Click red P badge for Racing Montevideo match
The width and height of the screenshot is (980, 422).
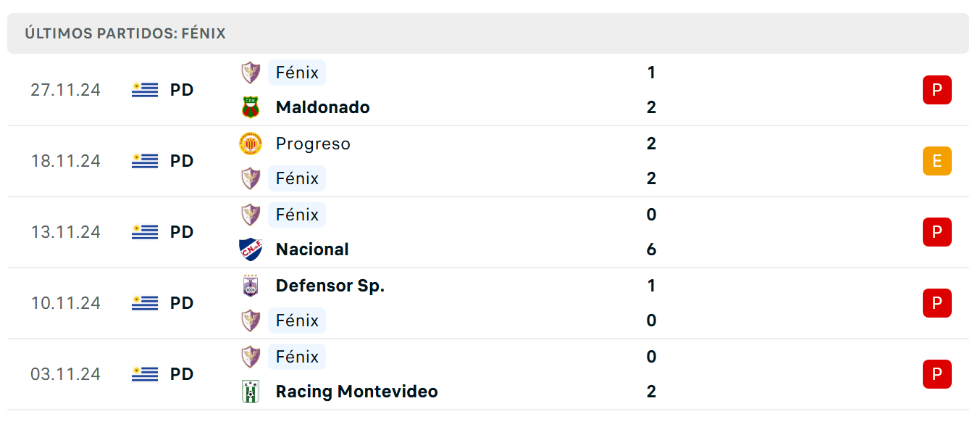point(937,374)
